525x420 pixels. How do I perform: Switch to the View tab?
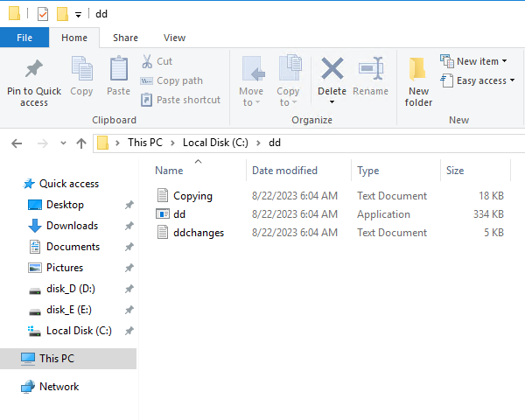point(174,38)
